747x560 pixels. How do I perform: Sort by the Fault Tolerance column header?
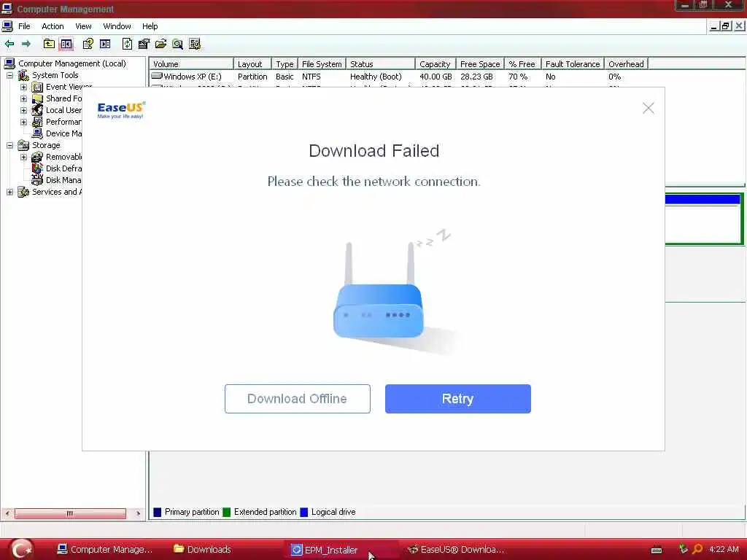pyautogui.click(x=573, y=64)
